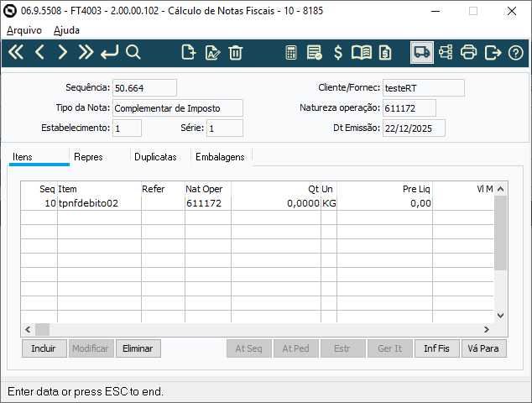Screen dimensions: 532x403
Task: Click grid horizontal scrollbar right arrow
Action: (x=487, y=329)
